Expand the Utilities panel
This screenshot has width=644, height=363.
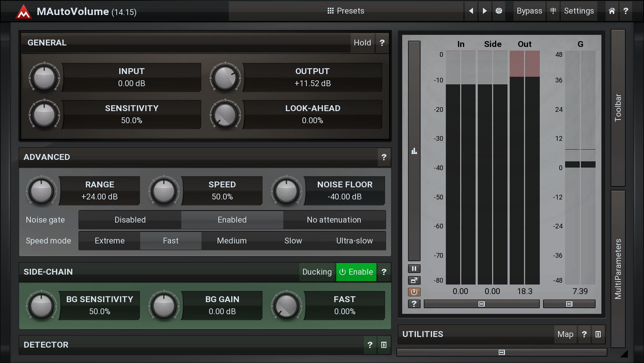click(x=598, y=334)
